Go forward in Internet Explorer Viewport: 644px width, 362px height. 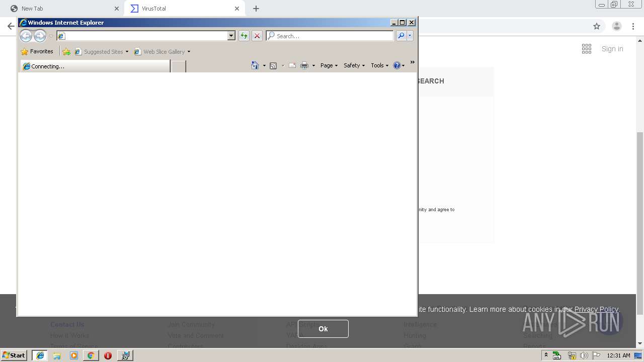coord(40,36)
